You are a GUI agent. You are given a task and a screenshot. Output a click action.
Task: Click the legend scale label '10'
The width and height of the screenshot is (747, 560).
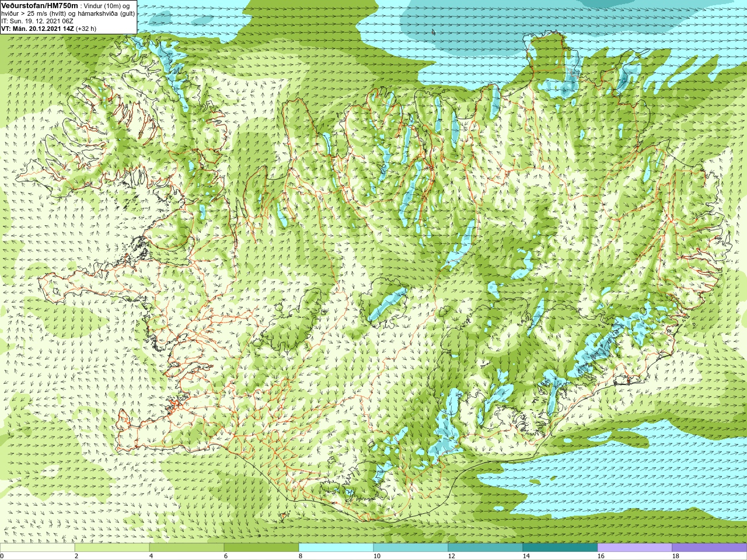pyautogui.click(x=377, y=556)
